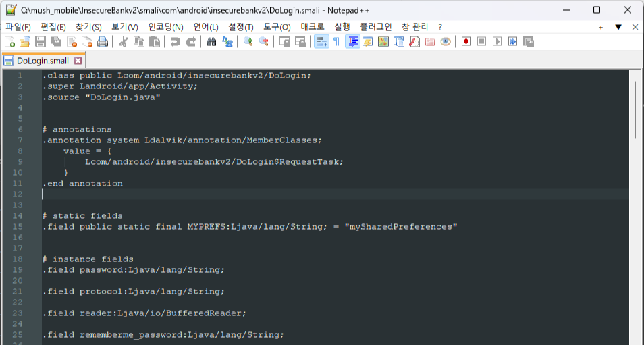Open the 파일(F) menu
The width and height of the screenshot is (644, 345).
(x=18, y=27)
